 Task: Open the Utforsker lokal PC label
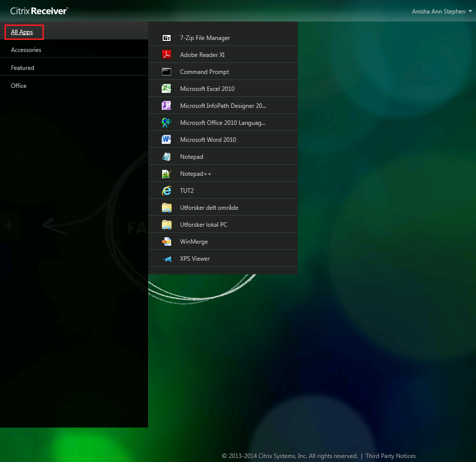[204, 225]
